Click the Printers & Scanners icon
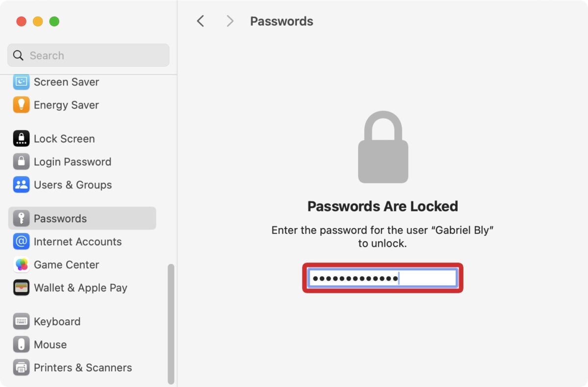 21,367
